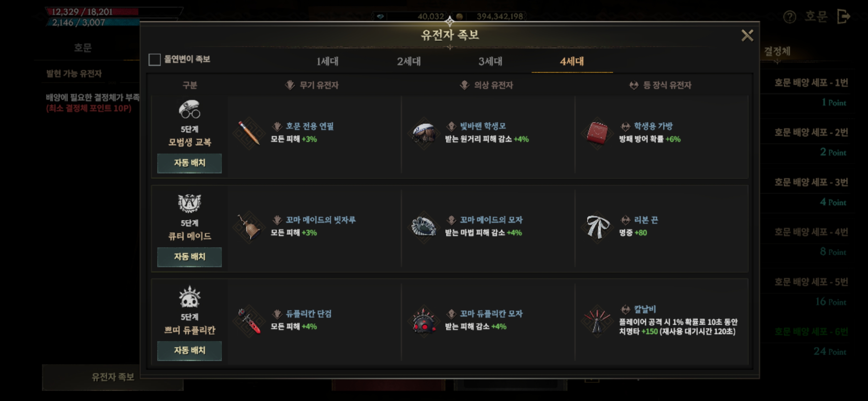Click 자동 배치 for 큐티 메이드
The height and width of the screenshot is (401, 868).
189,257
